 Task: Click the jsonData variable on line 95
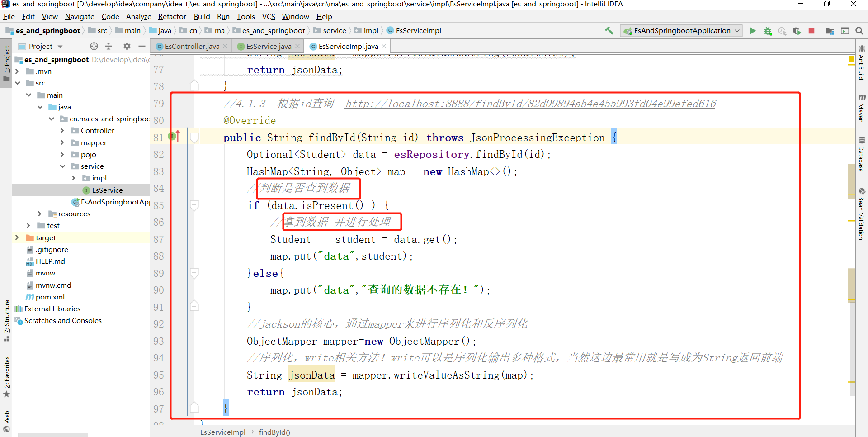pos(312,375)
